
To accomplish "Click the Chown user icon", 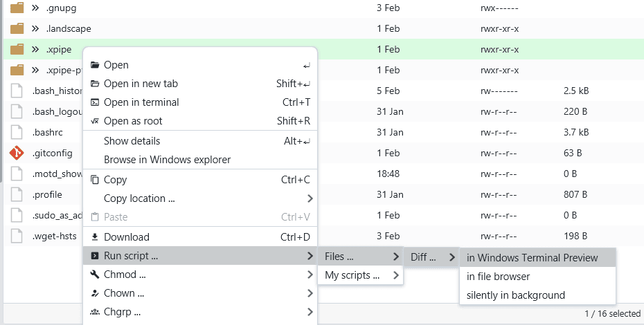I will point(95,293).
